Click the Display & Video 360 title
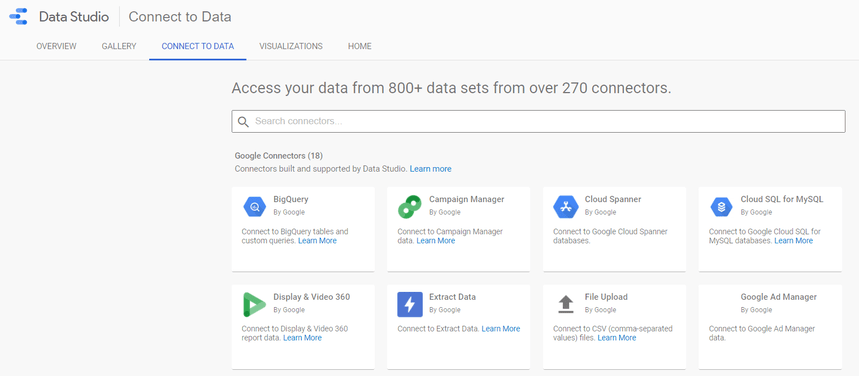Viewport: 859px width, 376px height. [x=312, y=297]
